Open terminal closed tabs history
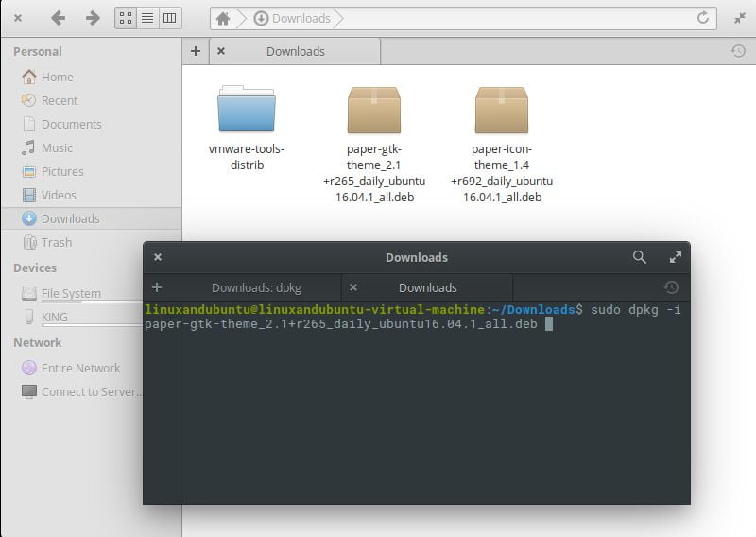The width and height of the screenshot is (756, 537). coord(671,287)
